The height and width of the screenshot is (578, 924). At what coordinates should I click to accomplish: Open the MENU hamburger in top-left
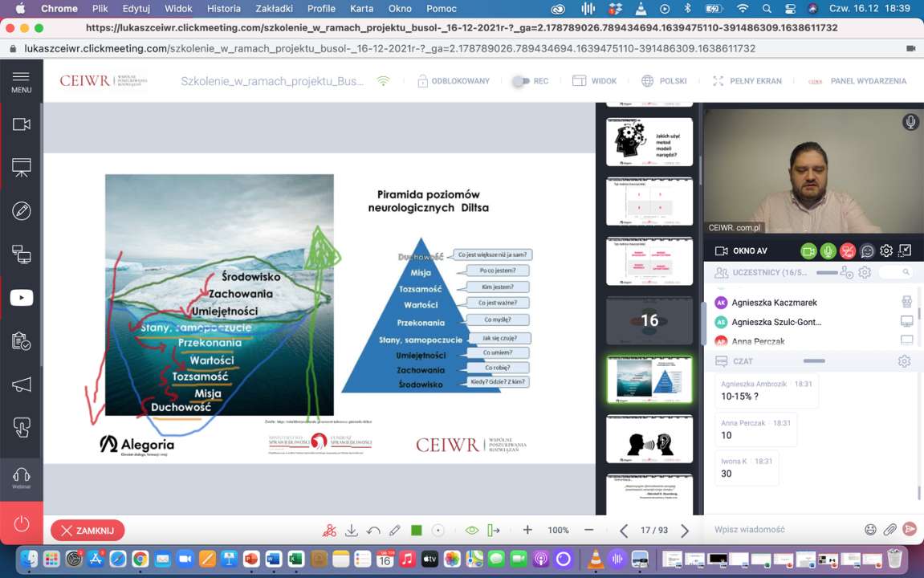(22, 81)
